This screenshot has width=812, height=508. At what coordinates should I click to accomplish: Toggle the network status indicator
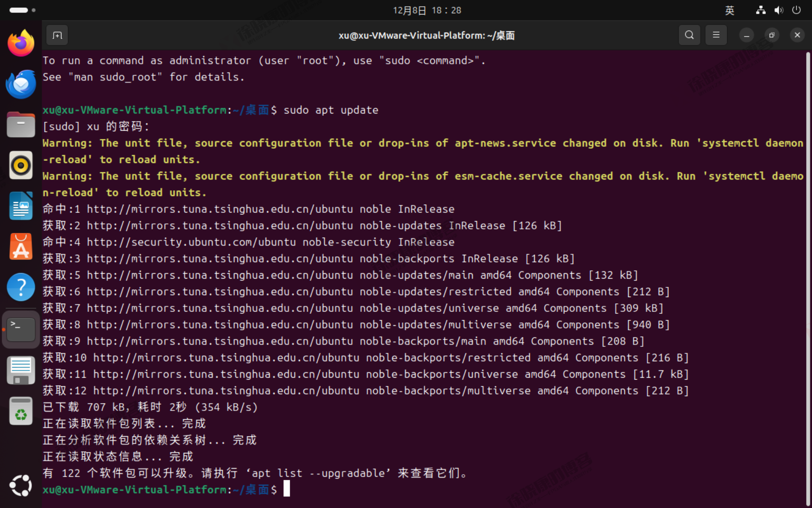click(760, 10)
